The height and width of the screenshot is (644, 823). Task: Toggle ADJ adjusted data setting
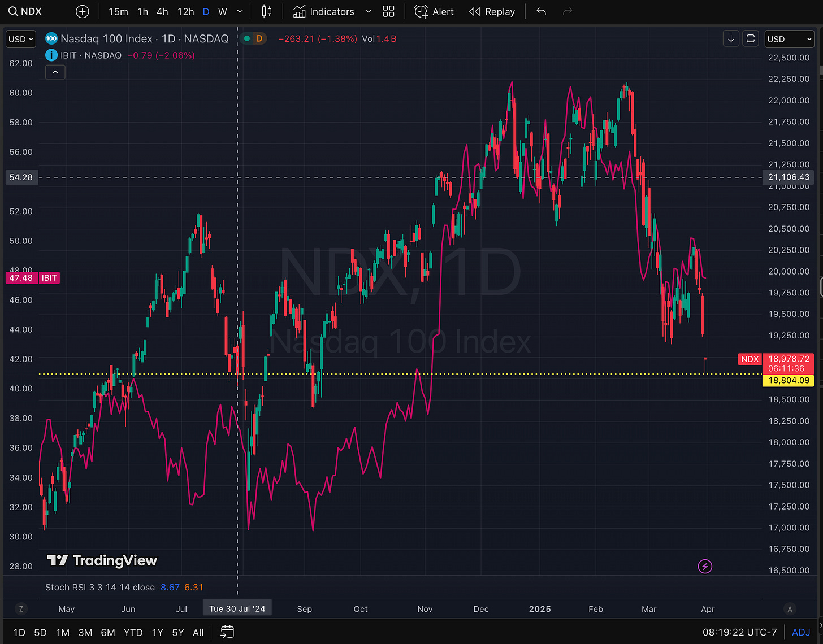(x=801, y=632)
